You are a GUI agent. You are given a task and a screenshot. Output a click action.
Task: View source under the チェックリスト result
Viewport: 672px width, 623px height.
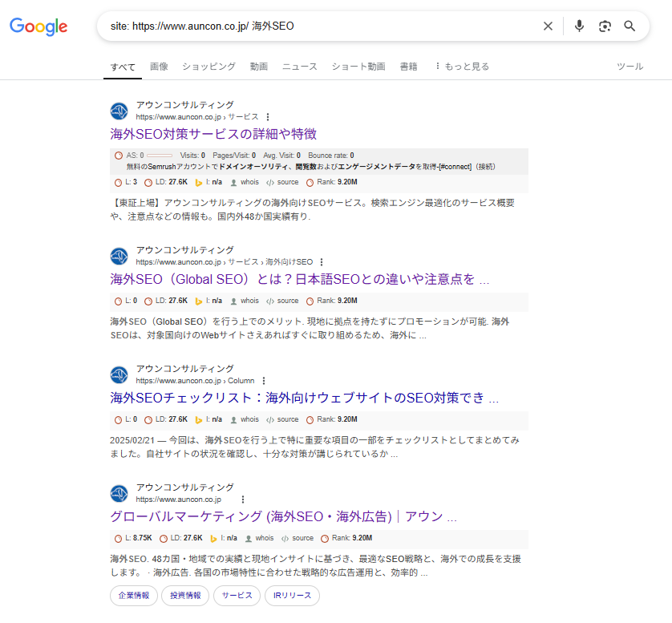pos(282,419)
